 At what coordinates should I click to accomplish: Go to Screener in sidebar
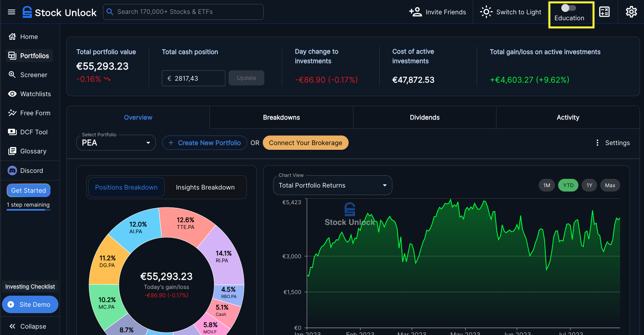pyautogui.click(x=30, y=75)
